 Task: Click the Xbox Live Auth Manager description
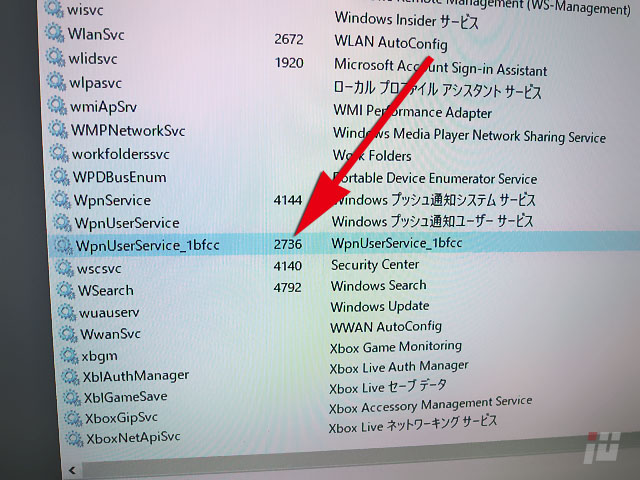pos(399,367)
